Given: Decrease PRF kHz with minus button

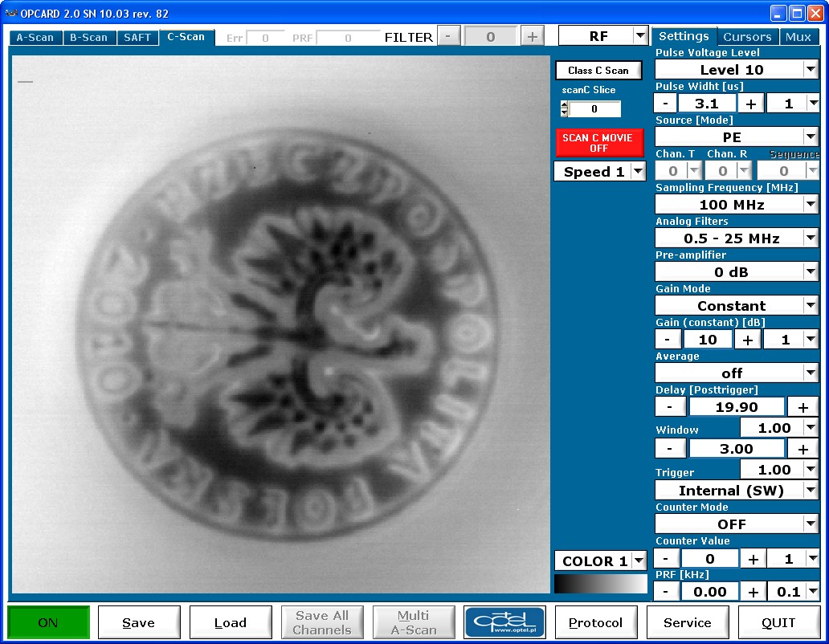Looking at the screenshot, I should click(x=666, y=592).
